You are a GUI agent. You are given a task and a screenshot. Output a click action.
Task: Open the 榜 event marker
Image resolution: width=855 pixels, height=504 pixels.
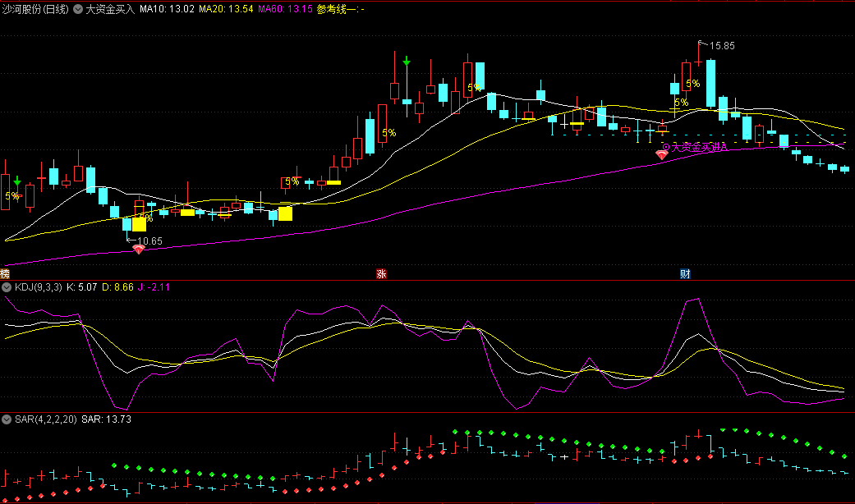coord(4,274)
